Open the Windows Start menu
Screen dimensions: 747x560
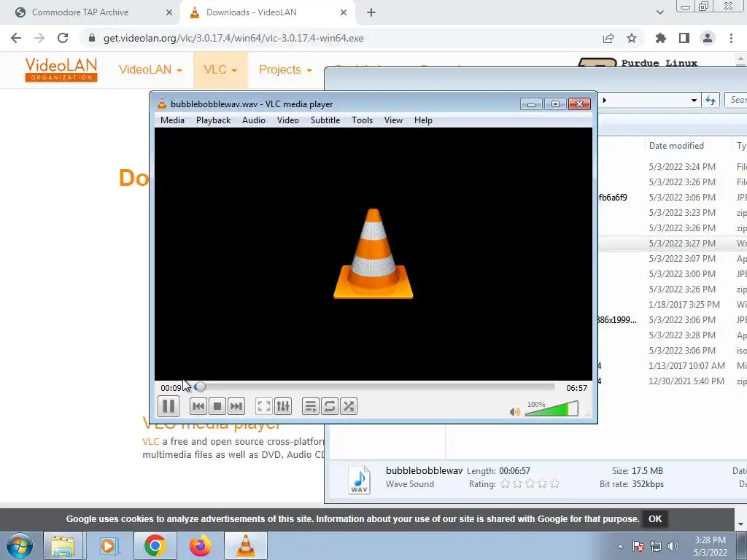pyautogui.click(x=19, y=545)
